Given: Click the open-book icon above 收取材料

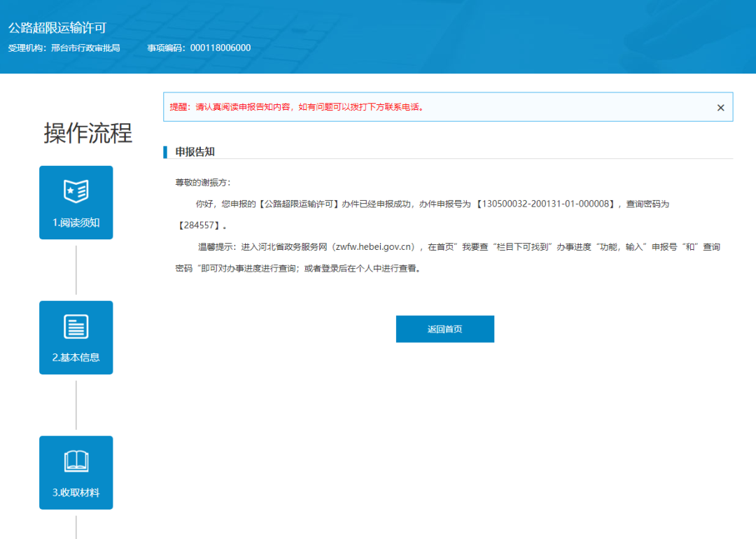Looking at the screenshot, I should coord(76,460).
